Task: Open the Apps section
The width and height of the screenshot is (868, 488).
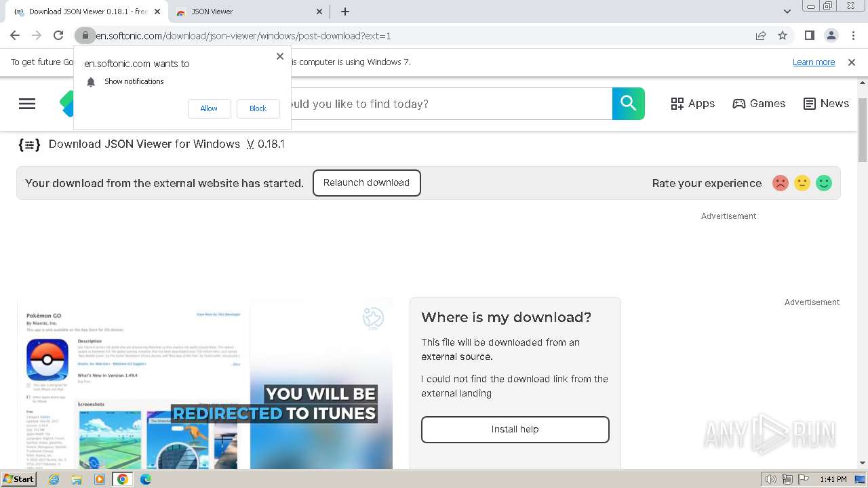Action: click(693, 104)
